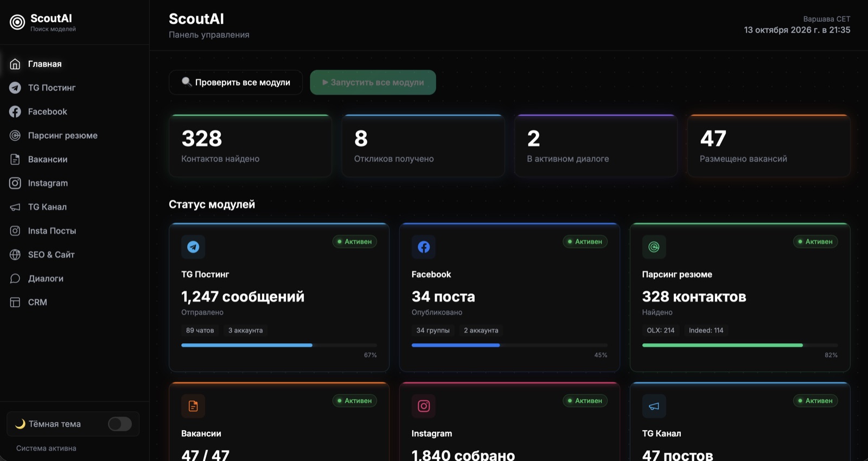
Task: Click the 67% progress bar on TG Постинг
Action: (279, 345)
